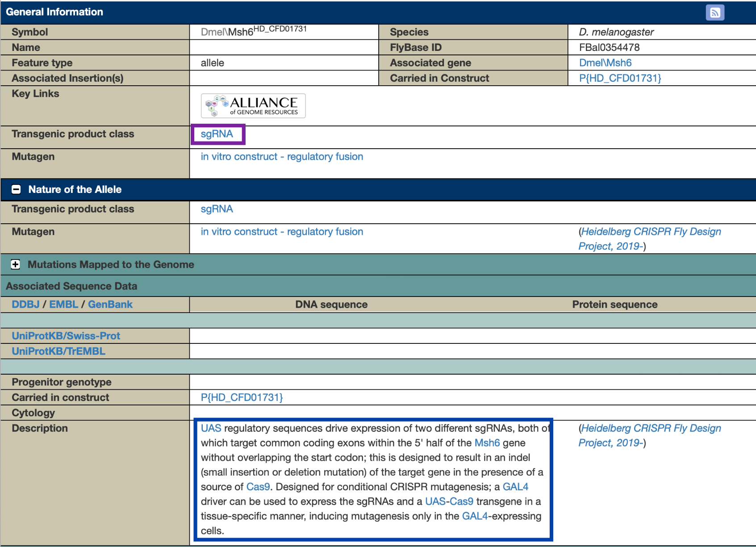Open the DDBJ database link
Viewport: 756px width, 547px height.
click(25, 305)
